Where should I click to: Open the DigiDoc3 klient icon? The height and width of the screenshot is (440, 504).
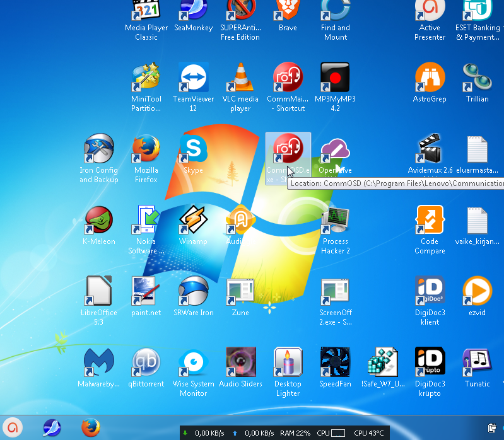point(430,291)
